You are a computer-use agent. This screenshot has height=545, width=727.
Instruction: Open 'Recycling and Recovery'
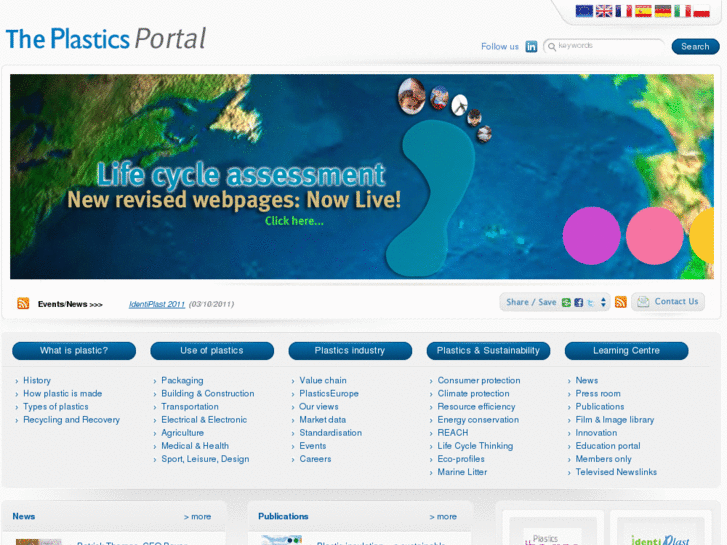pos(71,420)
